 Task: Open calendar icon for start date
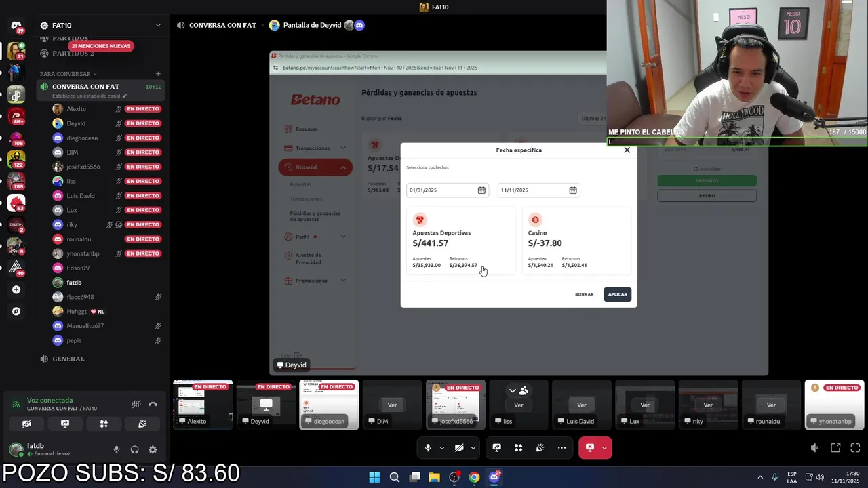click(481, 190)
